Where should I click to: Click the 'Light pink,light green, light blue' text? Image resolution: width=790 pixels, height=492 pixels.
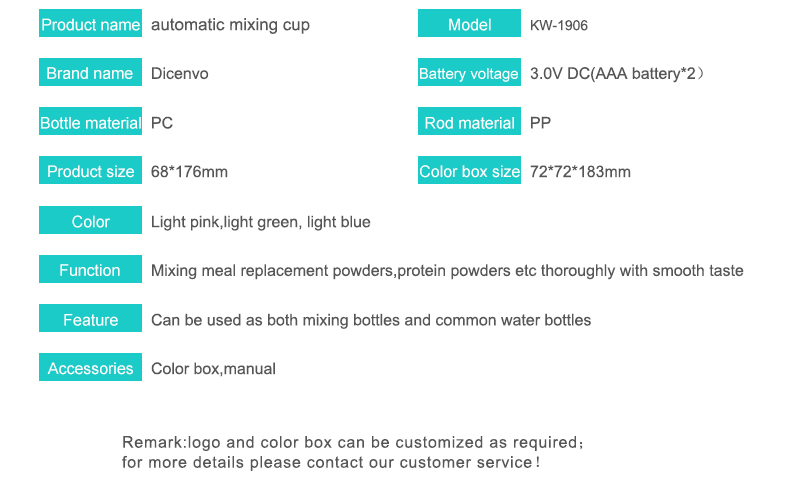click(x=260, y=222)
